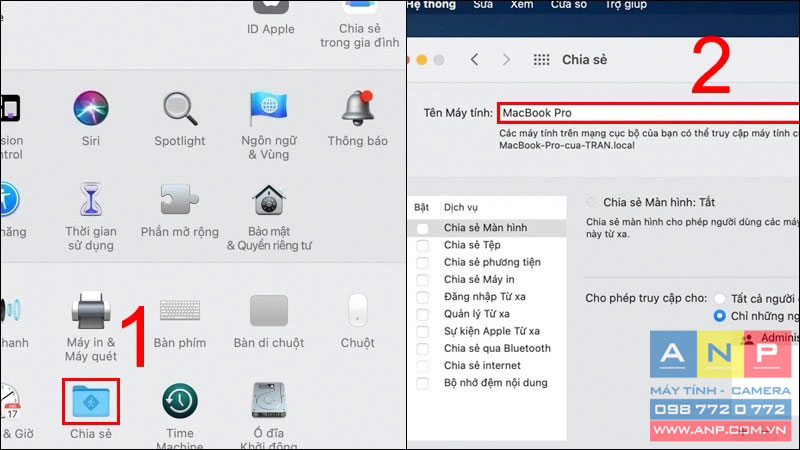Select the Chia sẻ internet row
This screenshot has width=800, height=450.
[487, 365]
